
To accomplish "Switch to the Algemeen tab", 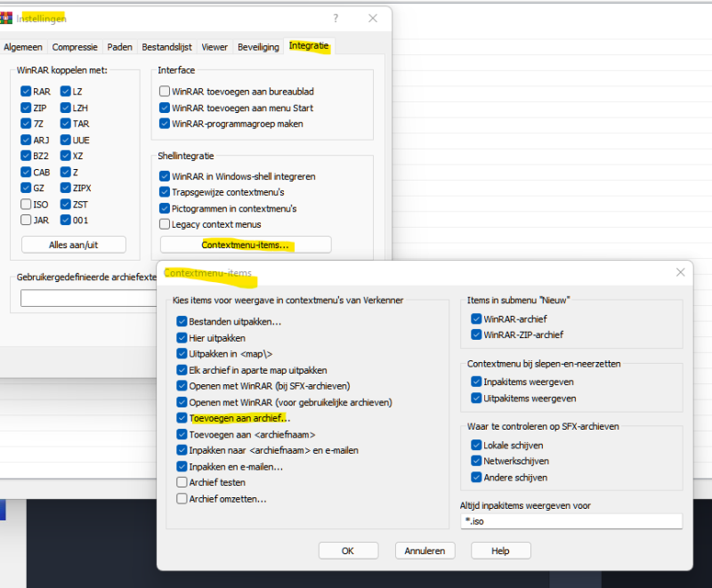I will tap(23, 47).
